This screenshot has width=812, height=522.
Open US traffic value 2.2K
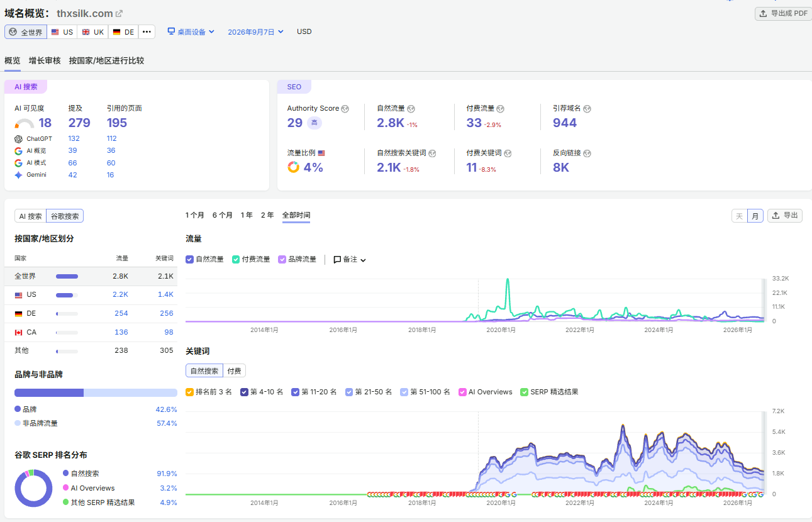pos(121,295)
